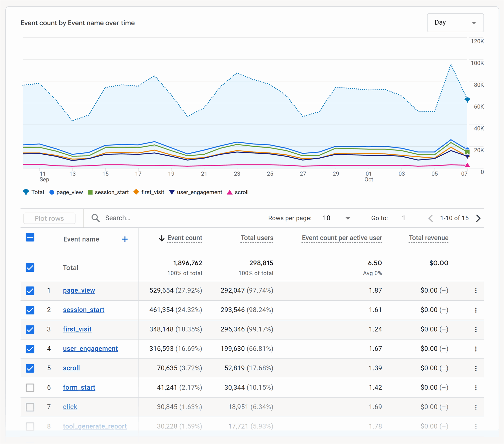The height and width of the screenshot is (444, 504).
Task: Click the previous page arrow
Action: pos(430,218)
